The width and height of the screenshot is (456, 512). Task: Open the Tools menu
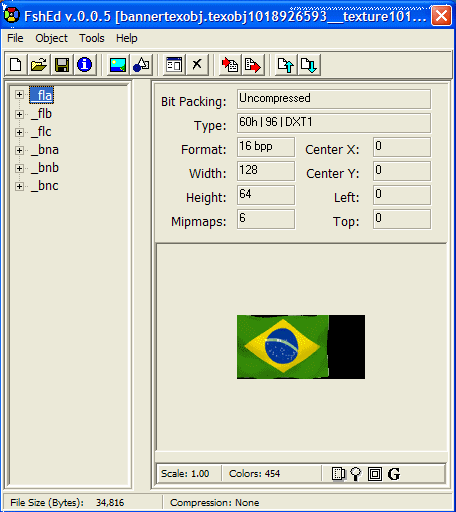coord(92,38)
